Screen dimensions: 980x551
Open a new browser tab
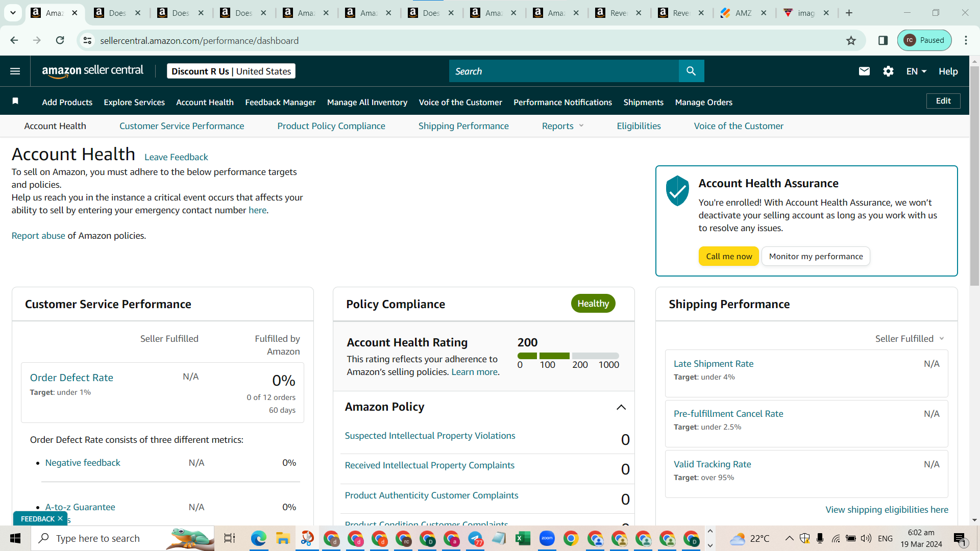(849, 13)
